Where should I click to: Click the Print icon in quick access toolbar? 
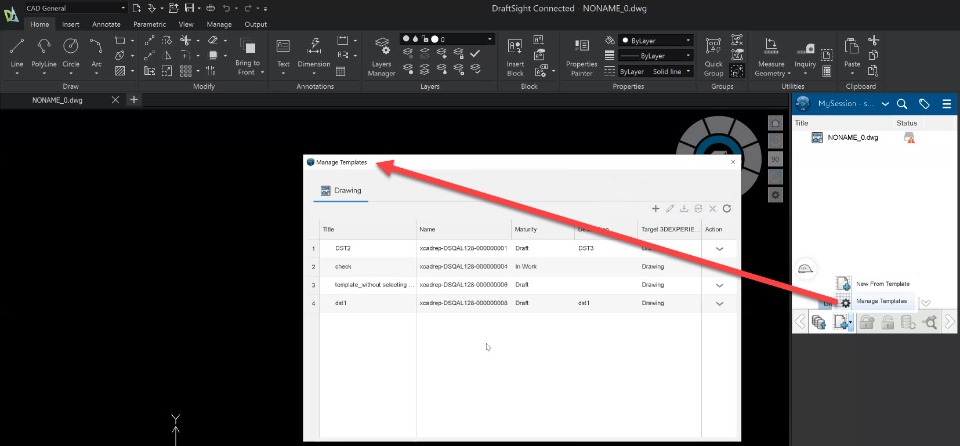[211, 8]
